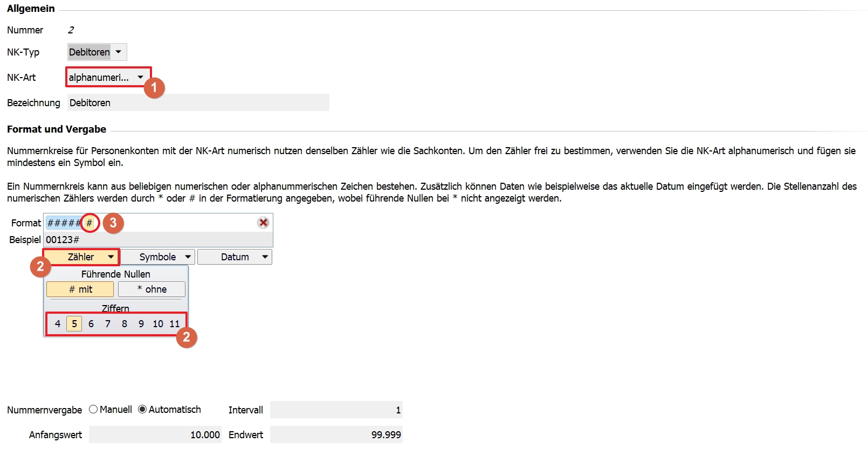Set digit count to 9

click(x=141, y=324)
